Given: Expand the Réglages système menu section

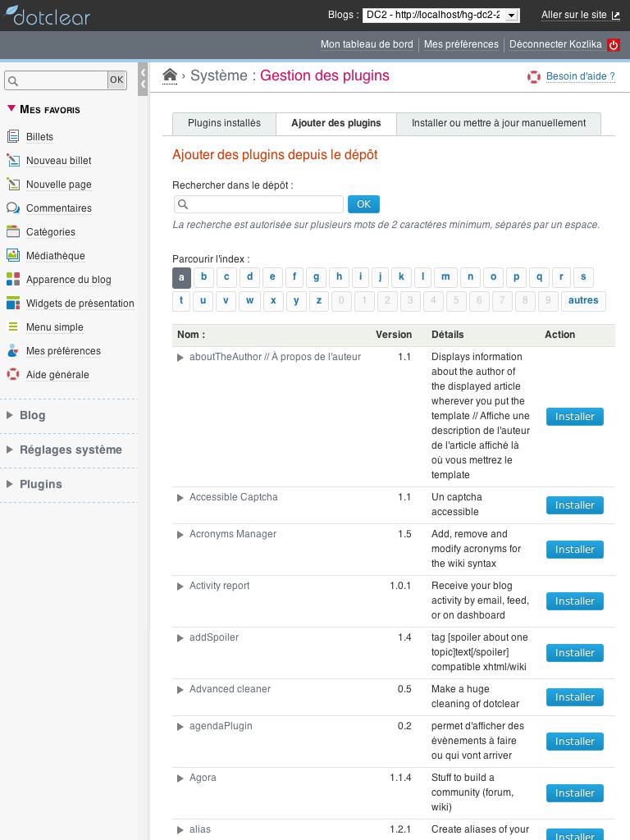Looking at the screenshot, I should [x=71, y=450].
